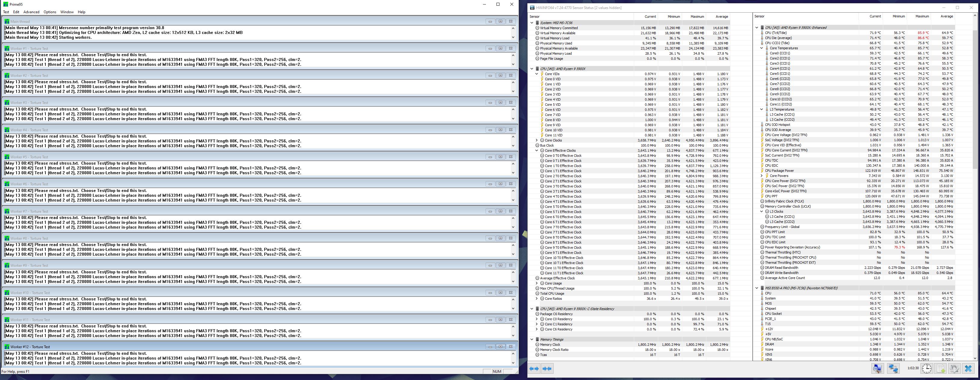Expand the Core Clocks group
980x380 pixels.
(x=537, y=140)
